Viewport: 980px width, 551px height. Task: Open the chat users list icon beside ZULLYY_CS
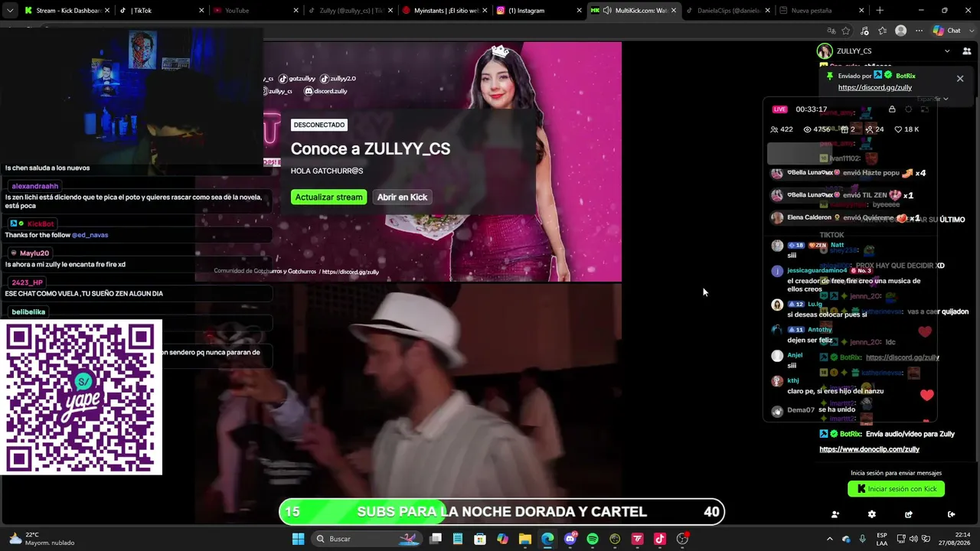pyautogui.click(x=966, y=51)
